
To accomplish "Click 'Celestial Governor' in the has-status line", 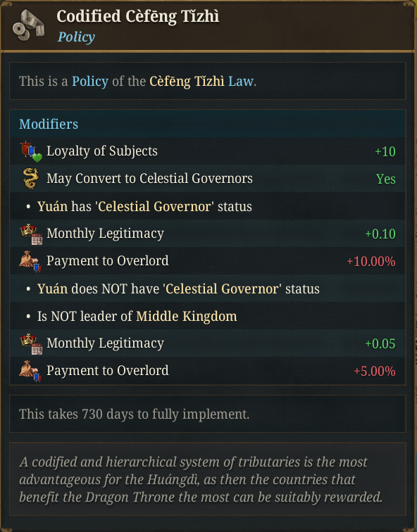I will [x=154, y=206].
